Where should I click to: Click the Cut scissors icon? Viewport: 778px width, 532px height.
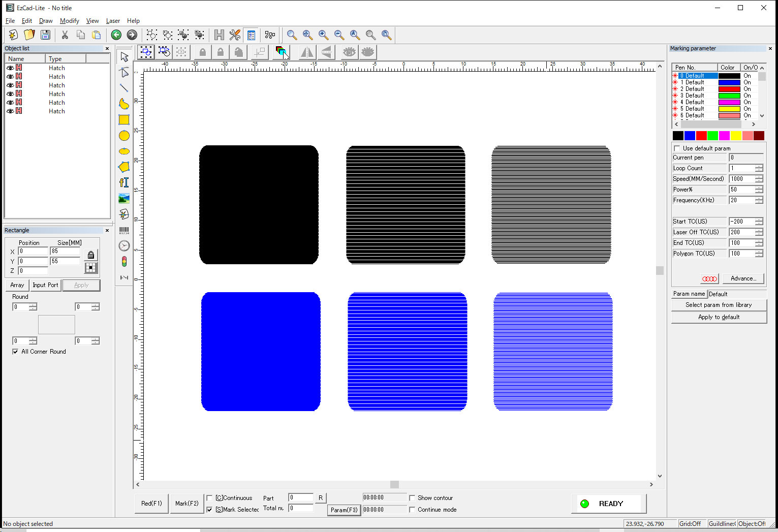pos(65,35)
